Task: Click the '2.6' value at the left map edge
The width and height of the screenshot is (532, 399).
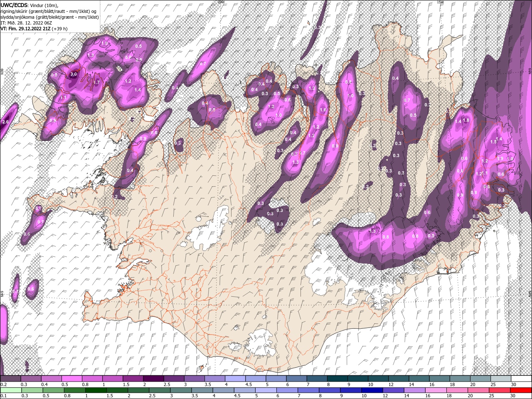Action: point(5,122)
